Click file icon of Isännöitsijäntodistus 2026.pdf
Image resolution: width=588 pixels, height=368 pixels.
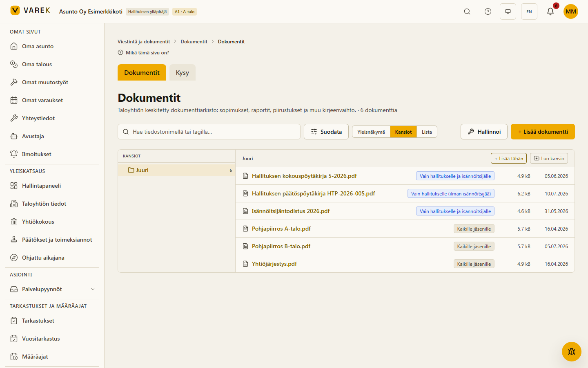point(245,211)
